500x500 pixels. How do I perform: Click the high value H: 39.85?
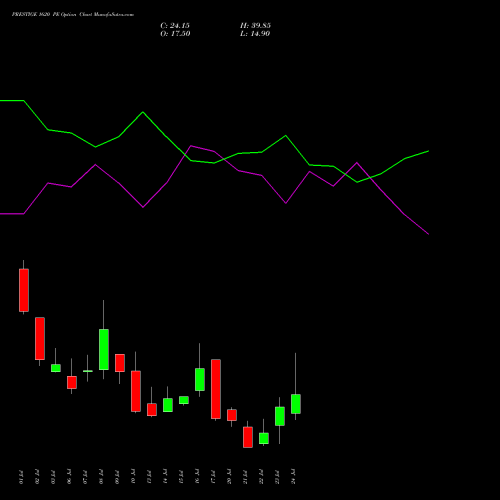[x=255, y=26]
